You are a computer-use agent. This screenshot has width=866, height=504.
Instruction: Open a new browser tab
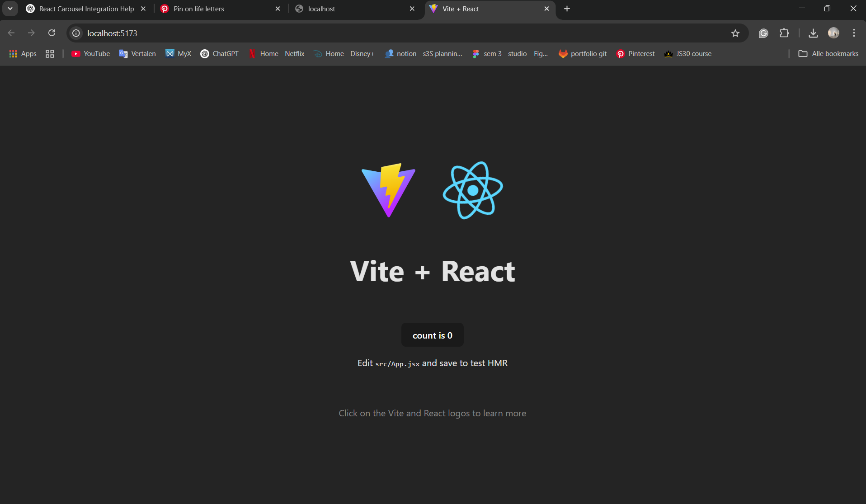[x=567, y=9]
